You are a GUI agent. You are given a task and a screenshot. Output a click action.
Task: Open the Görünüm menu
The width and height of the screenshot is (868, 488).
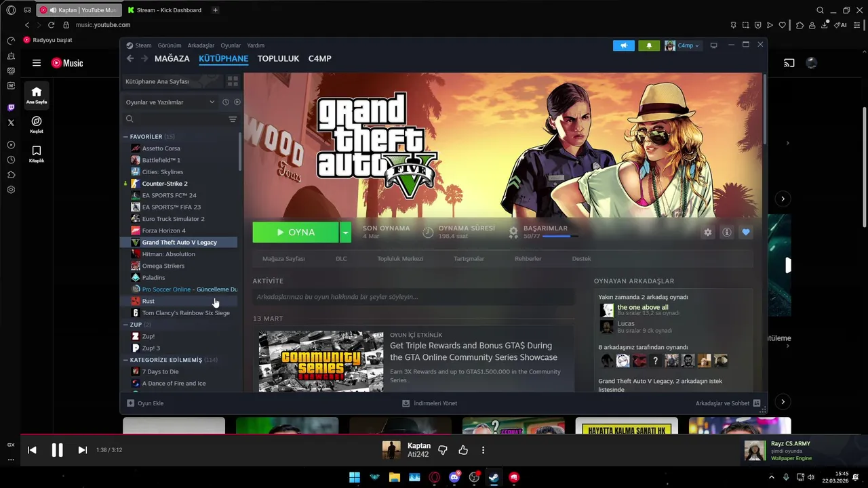coord(170,45)
